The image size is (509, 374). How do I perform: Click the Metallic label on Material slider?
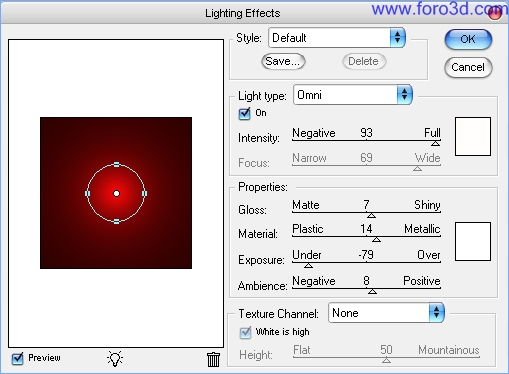coord(422,229)
